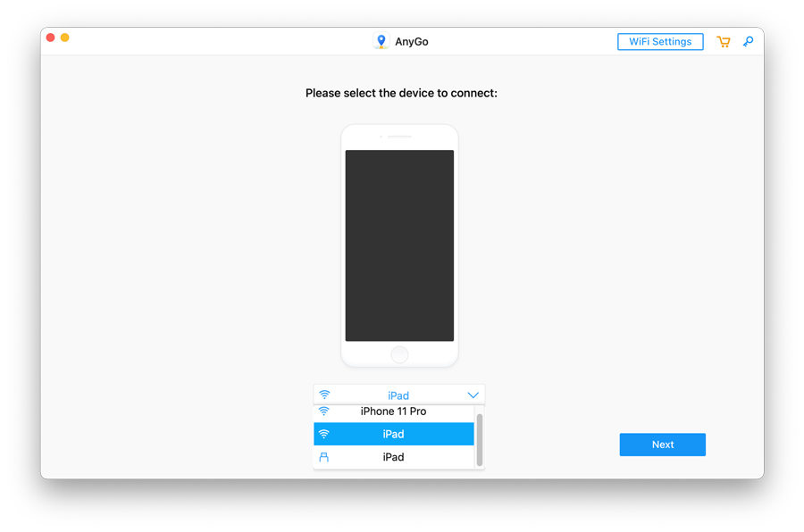Click the WiFi icon on the highlighted iPad entry
Viewport: 804px width, 532px height.
(x=324, y=434)
